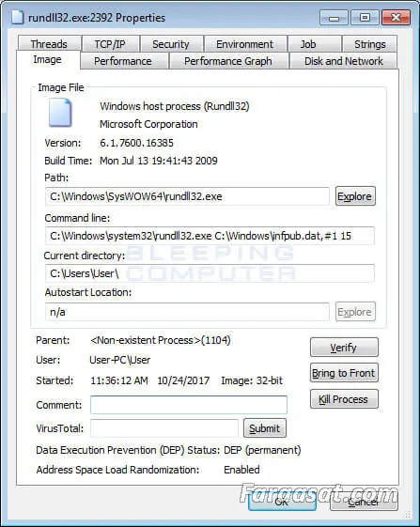Click the Kill Process button
Screen dimensions: 420x527
(x=344, y=399)
